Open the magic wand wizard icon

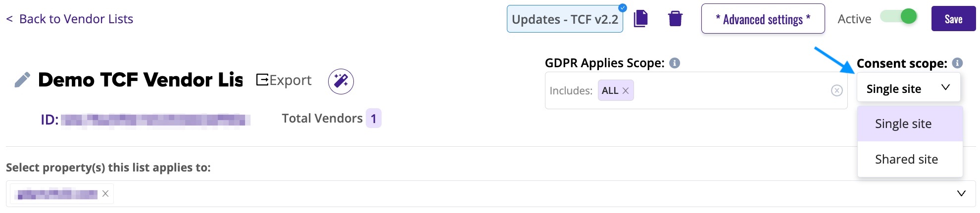(x=341, y=81)
